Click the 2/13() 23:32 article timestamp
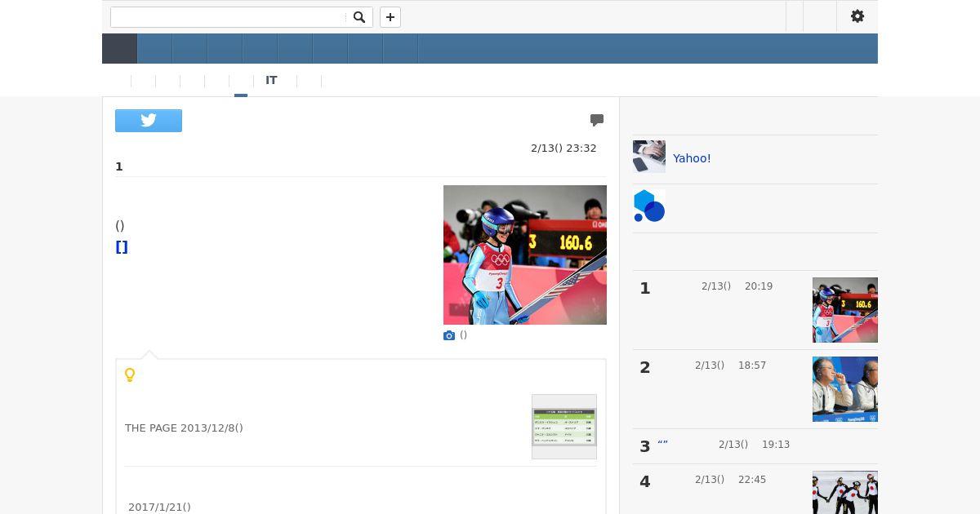This screenshot has height=514, width=980. pyautogui.click(x=563, y=148)
